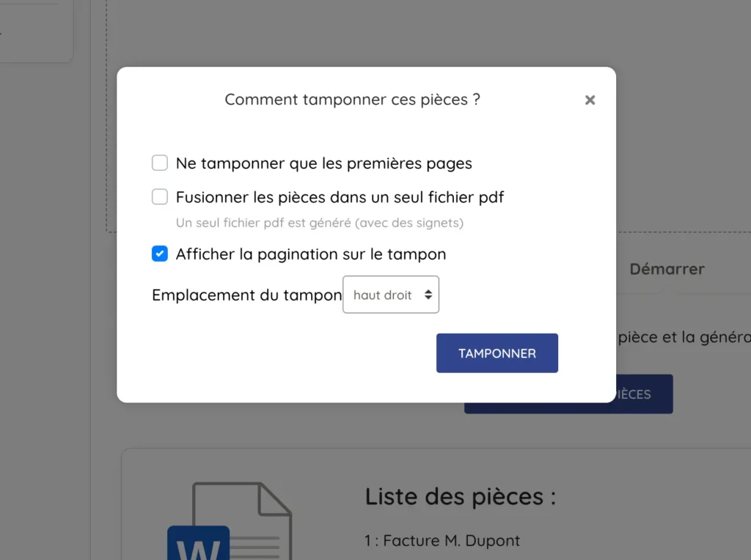Disable 'Afficher la pagination sur le tampon'
This screenshot has height=560, width=751.
tap(159, 254)
